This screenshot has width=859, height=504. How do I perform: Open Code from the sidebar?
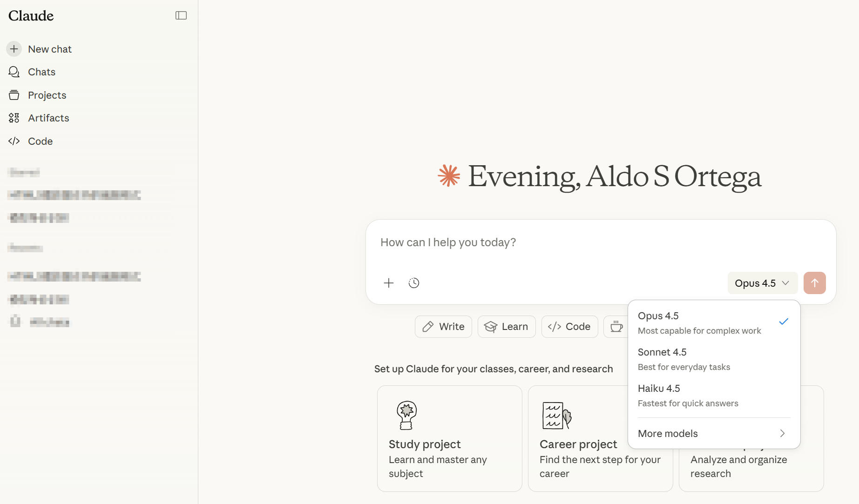40,141
